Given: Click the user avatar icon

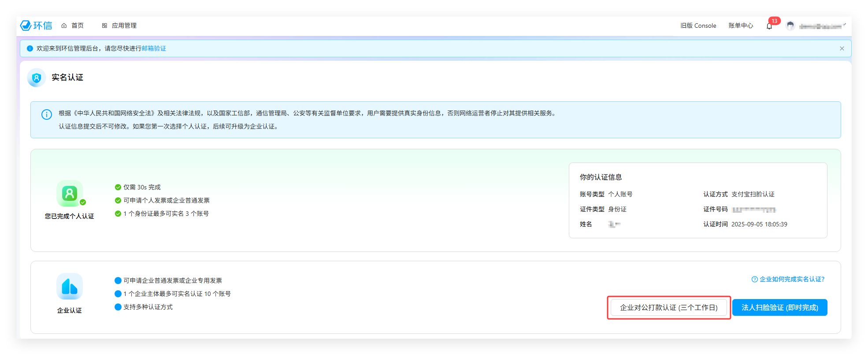Looking at the screenshot, I should (x=790, y=26).
